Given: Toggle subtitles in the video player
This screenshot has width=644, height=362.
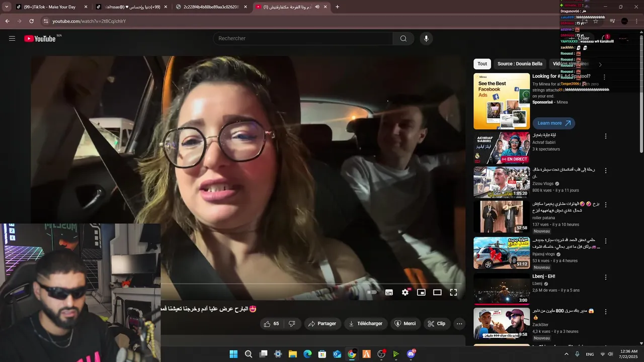Looking at the screenshot, I should pyautogui.click(x=389, y=292).
